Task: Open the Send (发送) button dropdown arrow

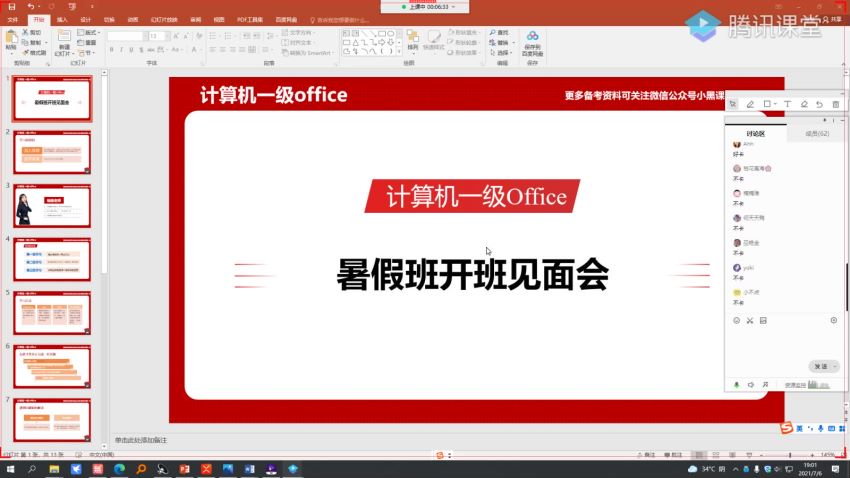Action: (835, 366)
